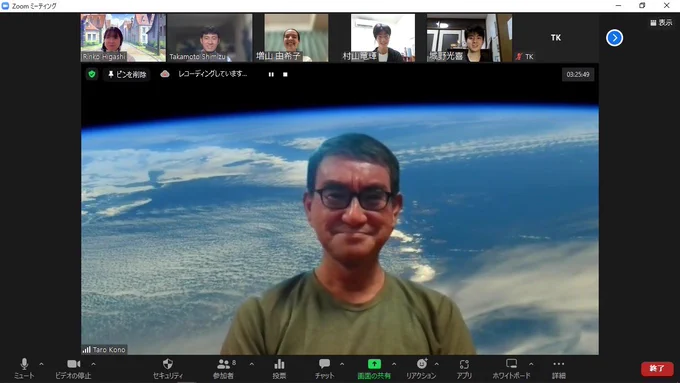Viewport: 680px width, 383px height.
Task: Select the 村山 participant video thumbnail
Action: pos(383,38)
